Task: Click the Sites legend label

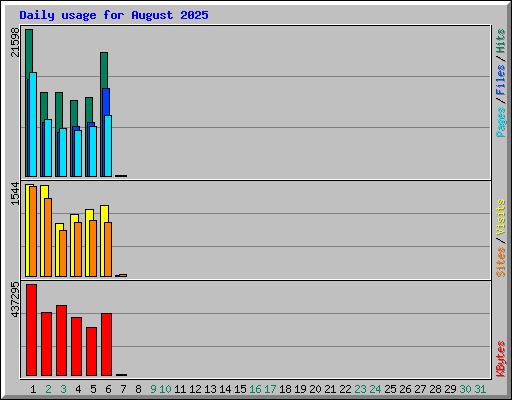Action: point(500,262)
